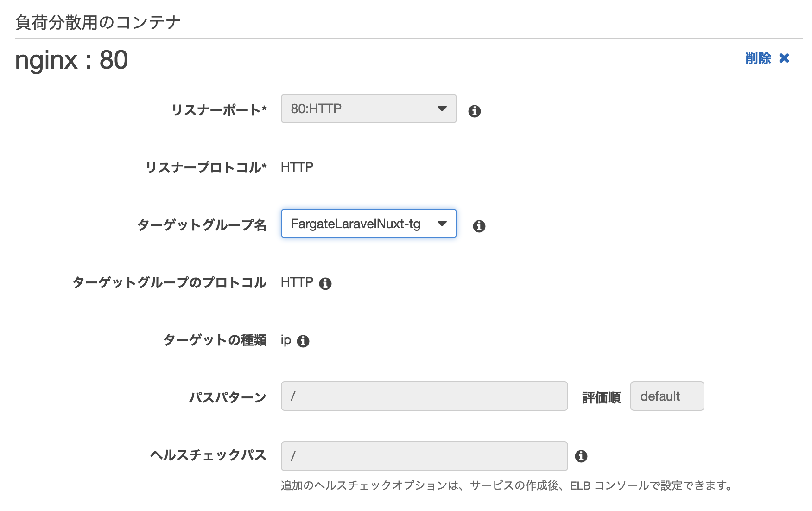Click info icon next to ip target type

point(303,341)
